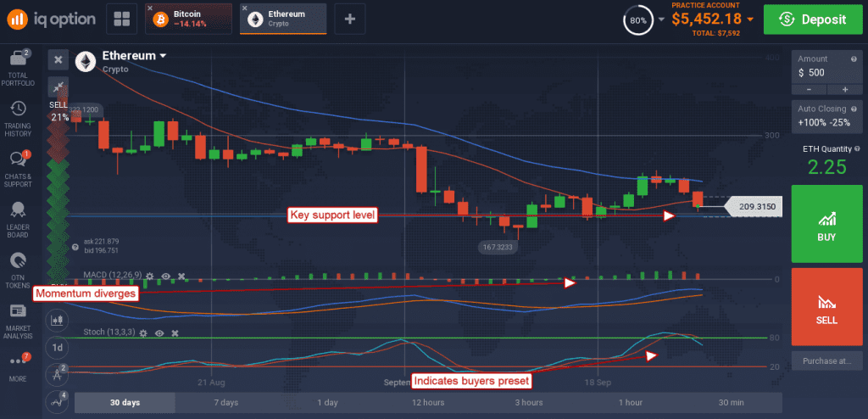The width and height of the screenshot is (868, 419).
Task: Open Auto Closing help question mark
Action: (x=853, y=109)
